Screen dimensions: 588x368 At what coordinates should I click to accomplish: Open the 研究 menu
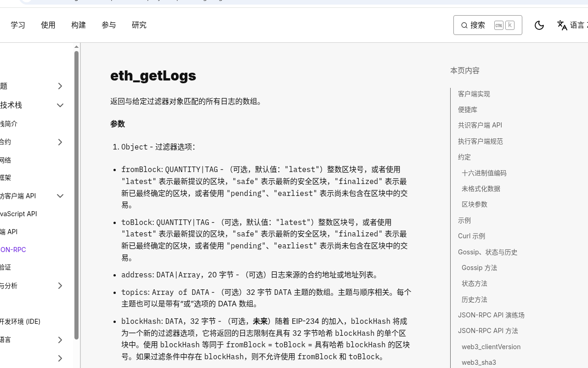[x=139, y=25]
